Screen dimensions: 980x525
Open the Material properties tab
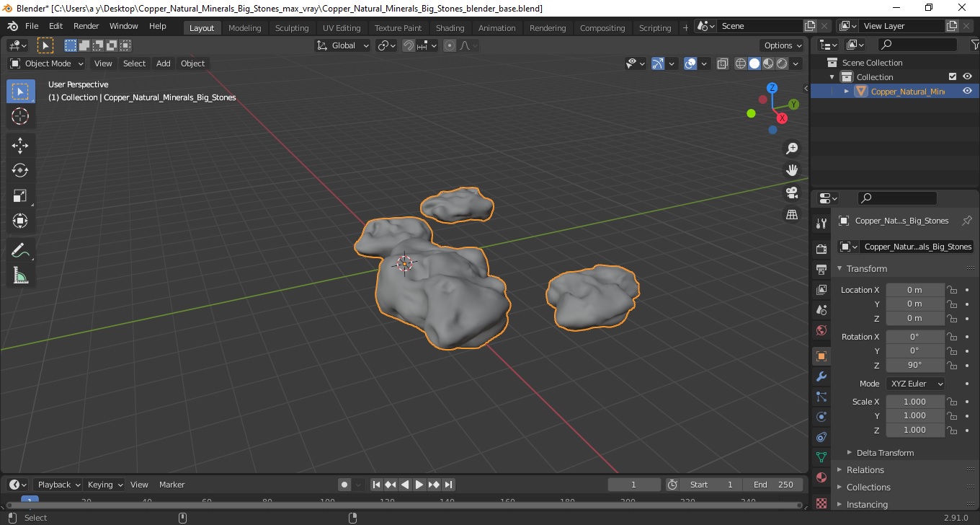click(821, 477)
